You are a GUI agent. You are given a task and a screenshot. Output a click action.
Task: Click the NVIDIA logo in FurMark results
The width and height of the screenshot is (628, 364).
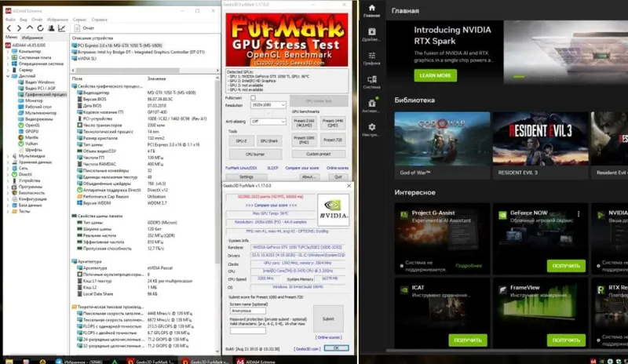click(x=333, y=209)
